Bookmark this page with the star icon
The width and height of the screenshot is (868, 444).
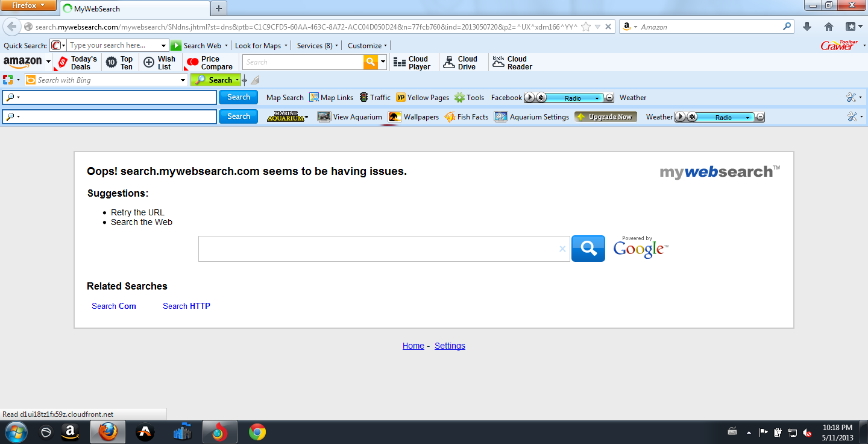(585, 27)
